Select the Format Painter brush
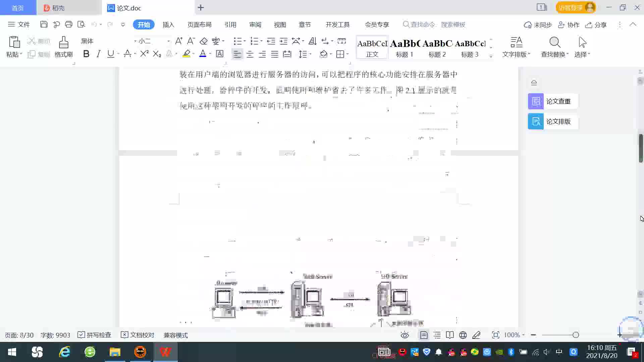The width and height of the screenshot is (644, 362). 64,43
